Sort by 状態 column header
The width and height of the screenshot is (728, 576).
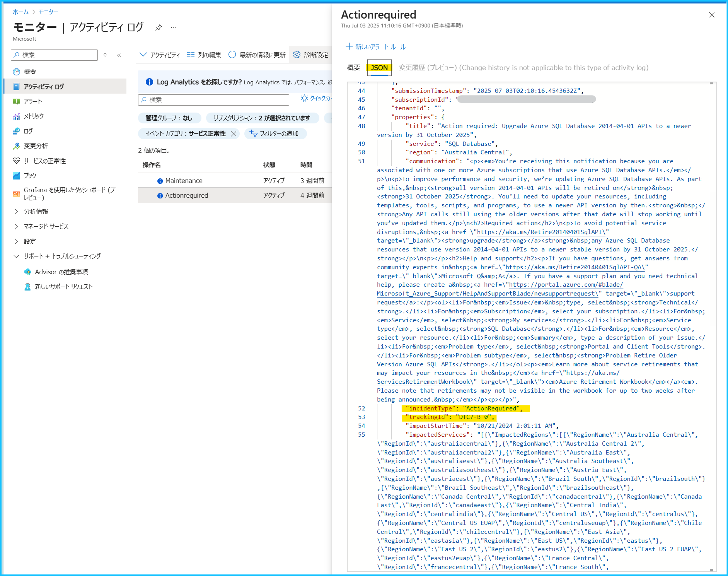(x=269, y=165)
